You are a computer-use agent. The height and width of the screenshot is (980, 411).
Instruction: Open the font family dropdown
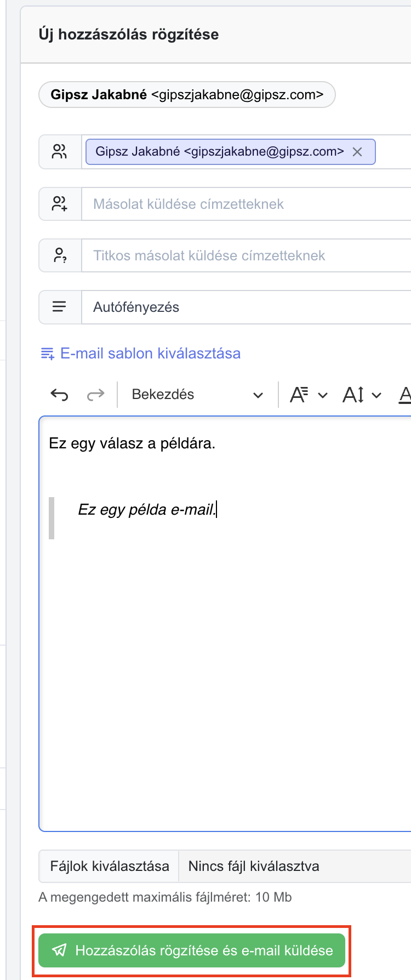pyautogui.click(x=308, y=395)
